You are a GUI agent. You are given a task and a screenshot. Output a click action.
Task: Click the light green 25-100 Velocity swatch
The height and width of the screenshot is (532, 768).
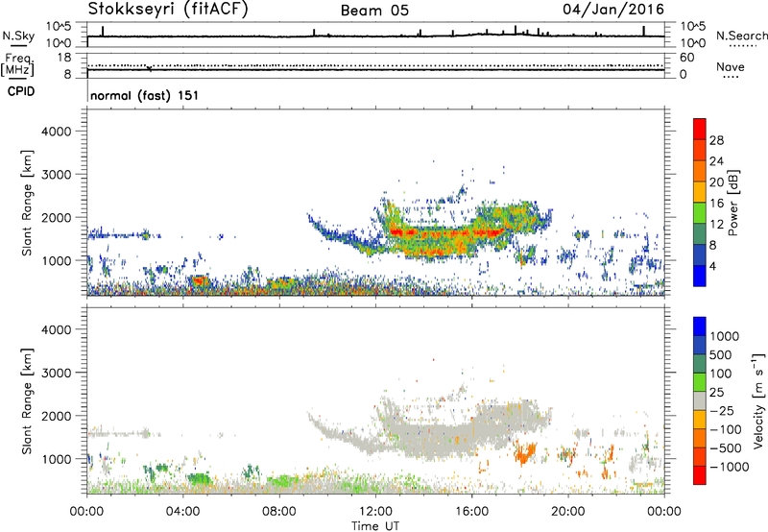pyautogui.click(x=700, y=382)
